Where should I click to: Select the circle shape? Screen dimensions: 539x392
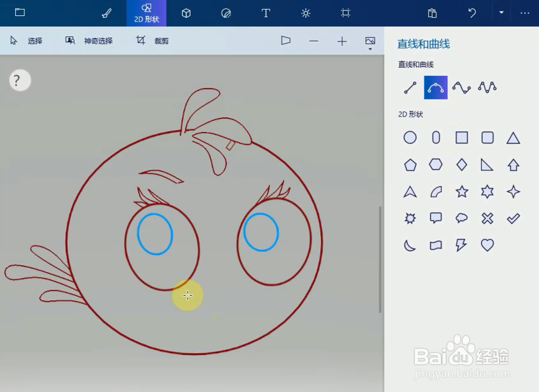click(x=410, y=138)
